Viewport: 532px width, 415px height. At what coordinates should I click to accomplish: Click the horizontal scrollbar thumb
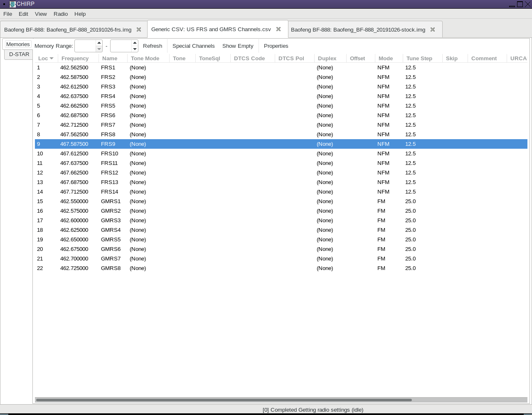[x=224, y=400]
